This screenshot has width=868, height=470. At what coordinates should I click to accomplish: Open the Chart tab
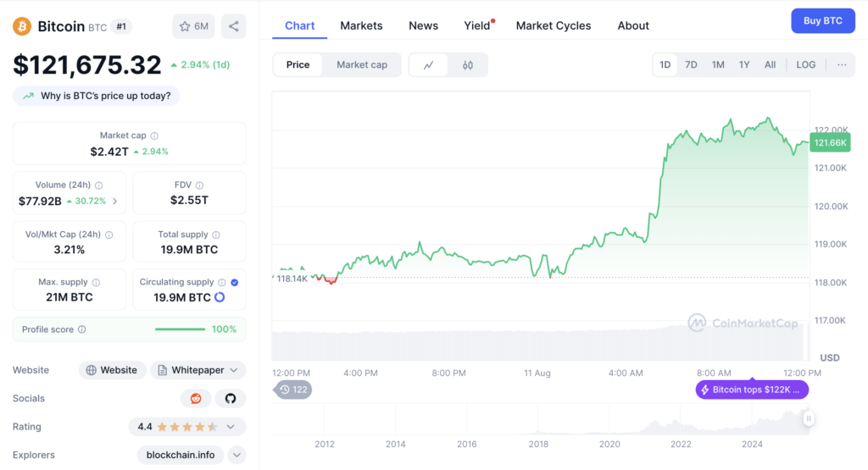[299, 26]
